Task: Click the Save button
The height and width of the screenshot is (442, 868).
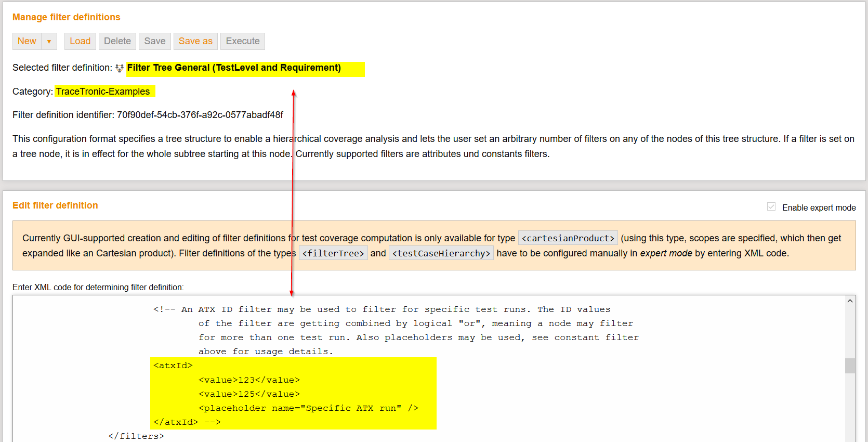Action: click(x=154, y=42)
